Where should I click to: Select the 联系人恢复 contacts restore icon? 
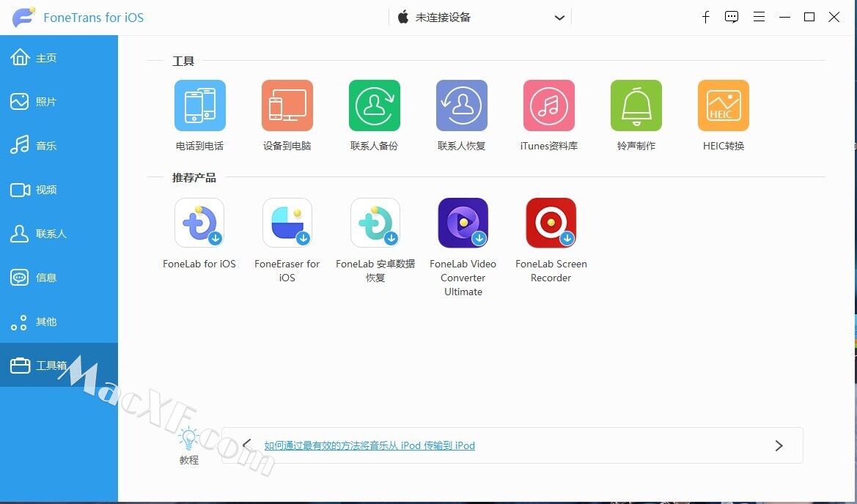coord(462,105)
